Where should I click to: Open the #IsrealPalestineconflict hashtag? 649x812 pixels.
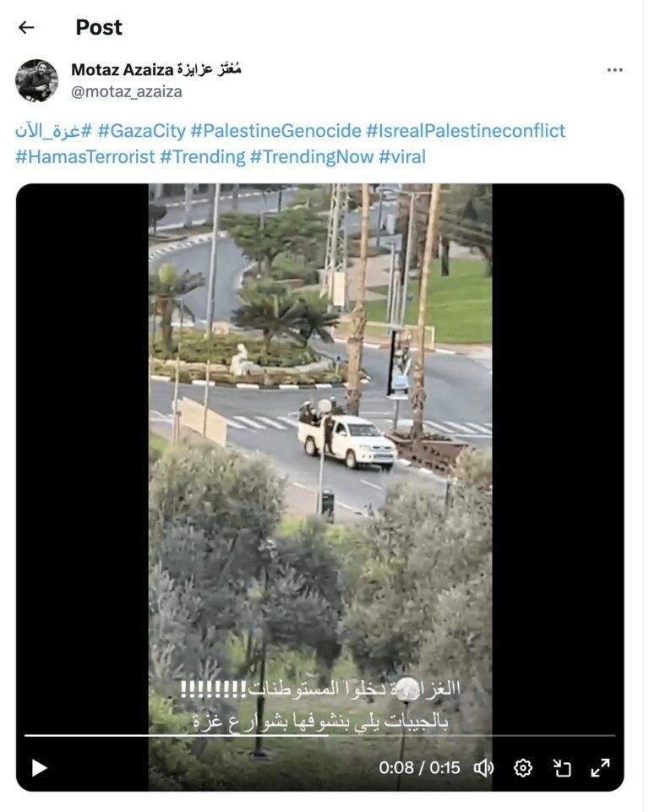[466, 131]
